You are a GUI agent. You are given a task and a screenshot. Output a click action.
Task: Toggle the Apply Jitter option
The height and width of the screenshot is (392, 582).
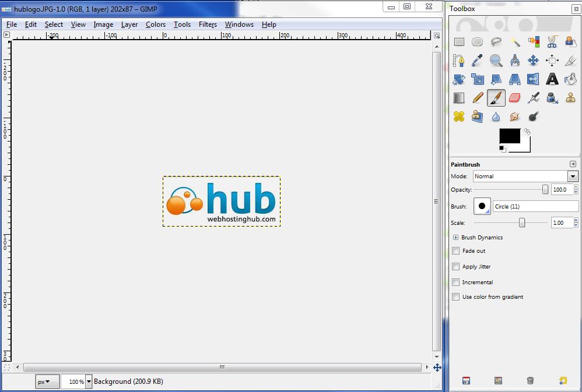point(456,267)
